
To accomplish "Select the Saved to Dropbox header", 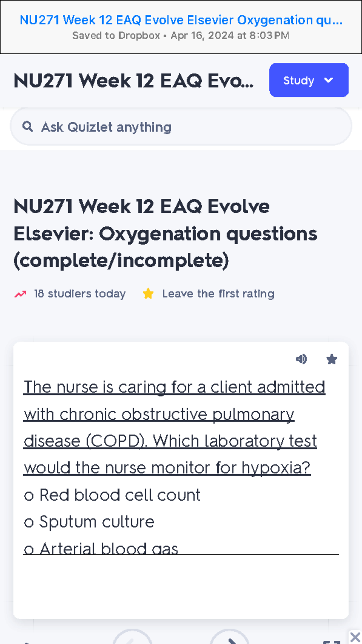I will 181,35.
